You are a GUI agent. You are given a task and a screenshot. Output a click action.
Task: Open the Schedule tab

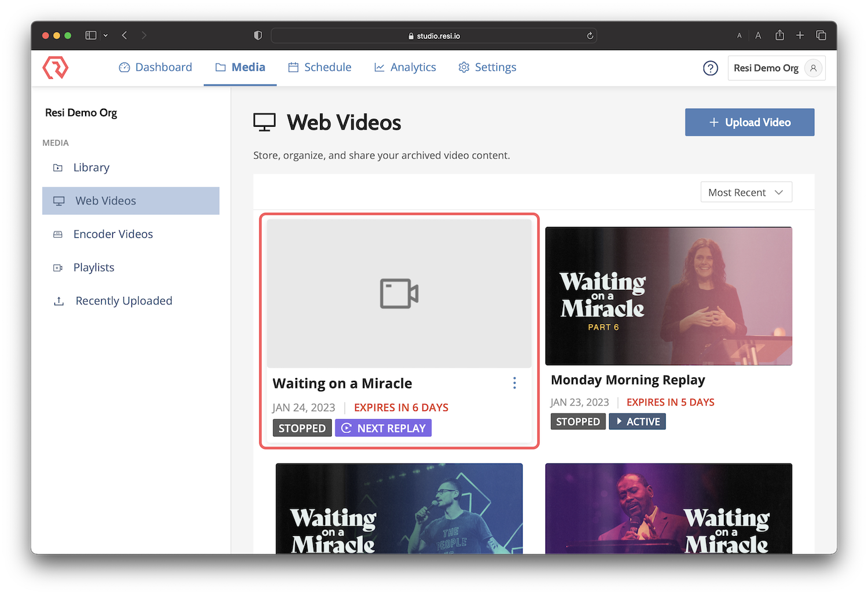tap(320, 67)
